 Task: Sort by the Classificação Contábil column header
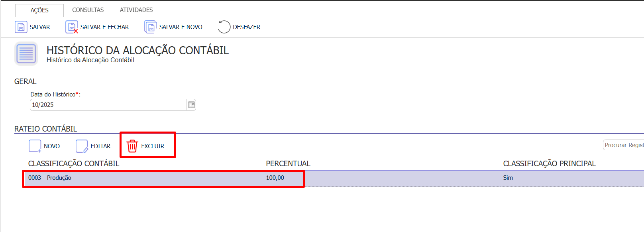pos(74,164)
